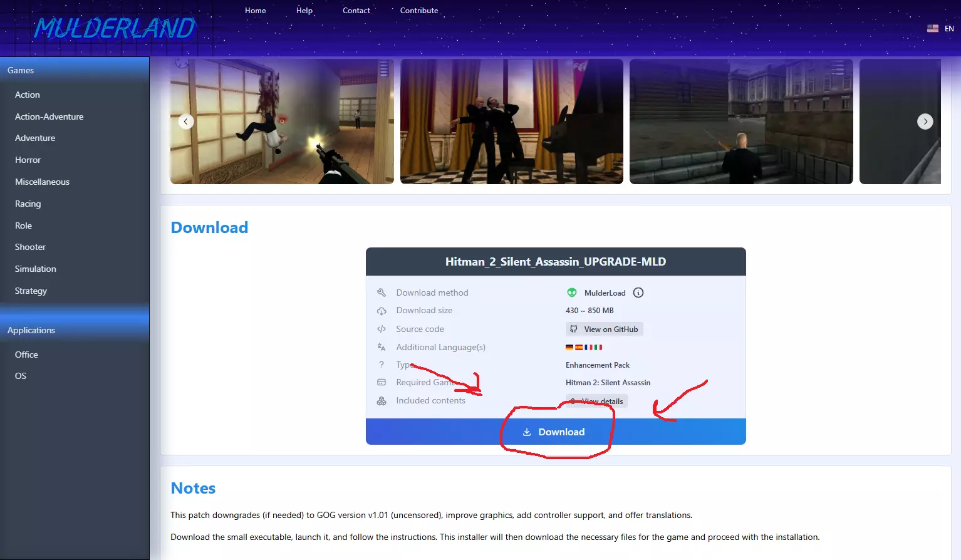Click the "Additional Language(s)" label
This screenshot has height=560, width=961.
(440, 347)
